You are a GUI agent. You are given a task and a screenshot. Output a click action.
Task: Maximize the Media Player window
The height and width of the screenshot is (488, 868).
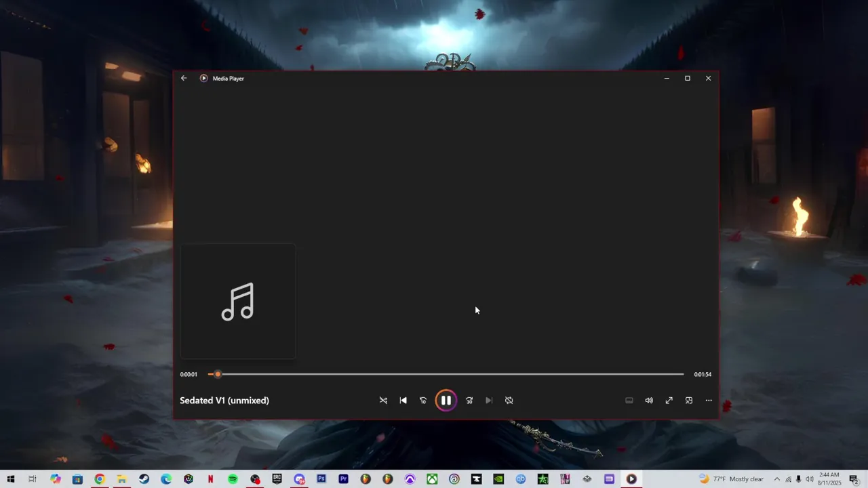pos(688,78)
